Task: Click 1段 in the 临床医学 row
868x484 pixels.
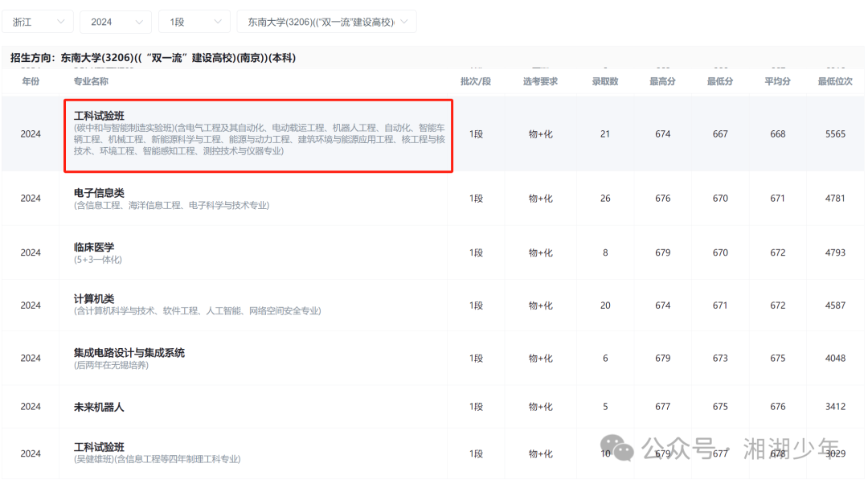Action: (x=476, y=252)
